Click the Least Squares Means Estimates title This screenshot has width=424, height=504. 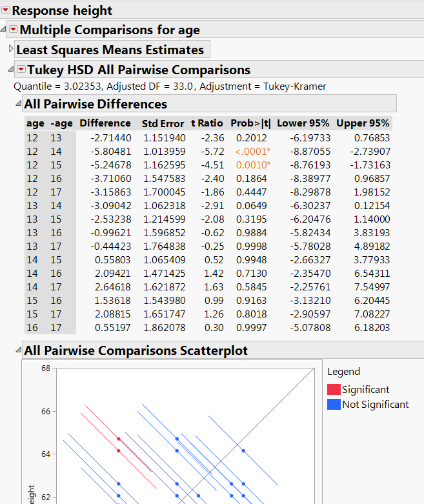[x=110, y=50]
